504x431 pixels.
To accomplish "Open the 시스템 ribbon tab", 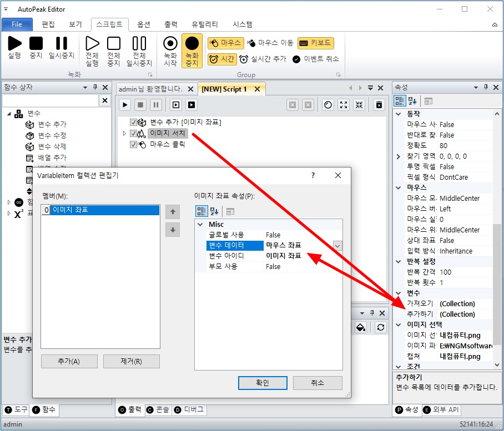I will (x=243, y=24).
